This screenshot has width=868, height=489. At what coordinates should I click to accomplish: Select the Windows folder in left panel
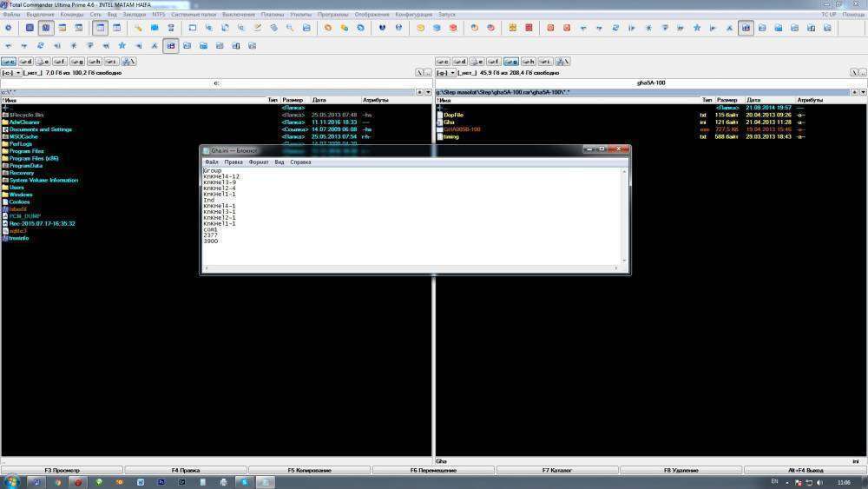(x=20, y=195)
